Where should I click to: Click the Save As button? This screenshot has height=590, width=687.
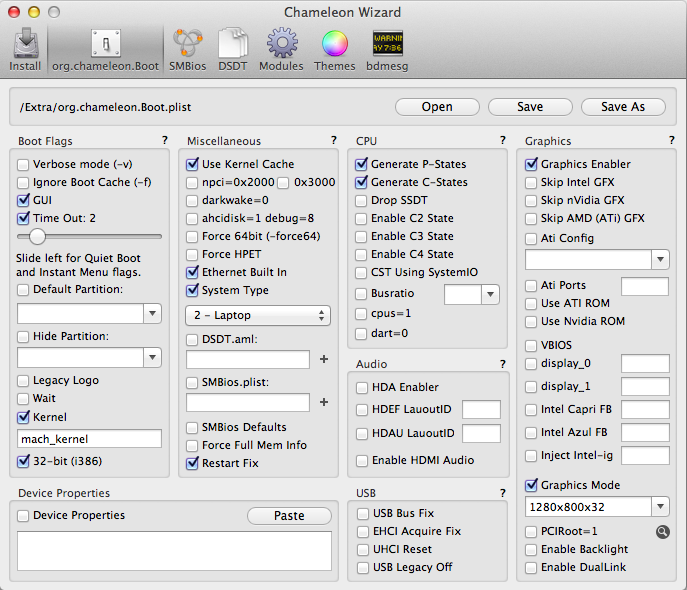pyautogui.click(x=622, y=107)
